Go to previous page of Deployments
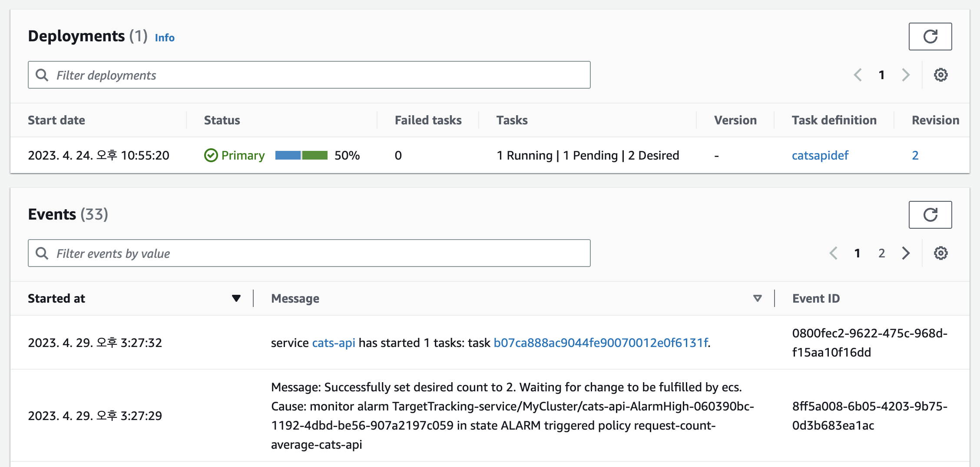Image resolution: width=980 pixels, height=467 pixels. pyautogui.click(x=857, y=75)
